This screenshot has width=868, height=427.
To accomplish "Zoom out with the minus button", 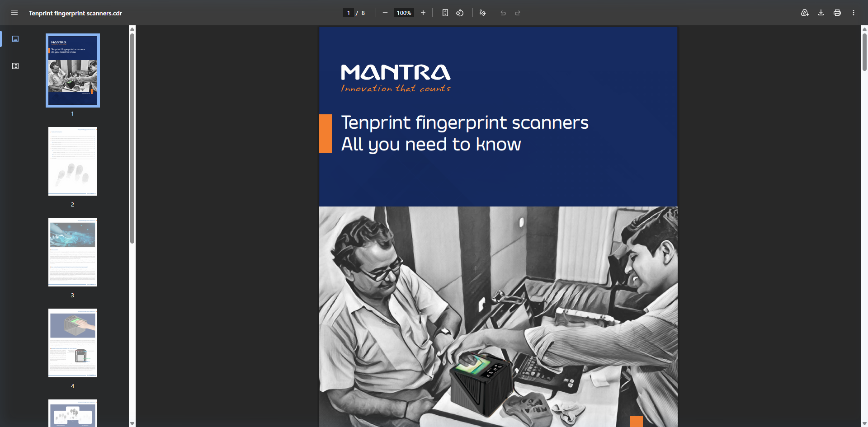I will (385, 13).
